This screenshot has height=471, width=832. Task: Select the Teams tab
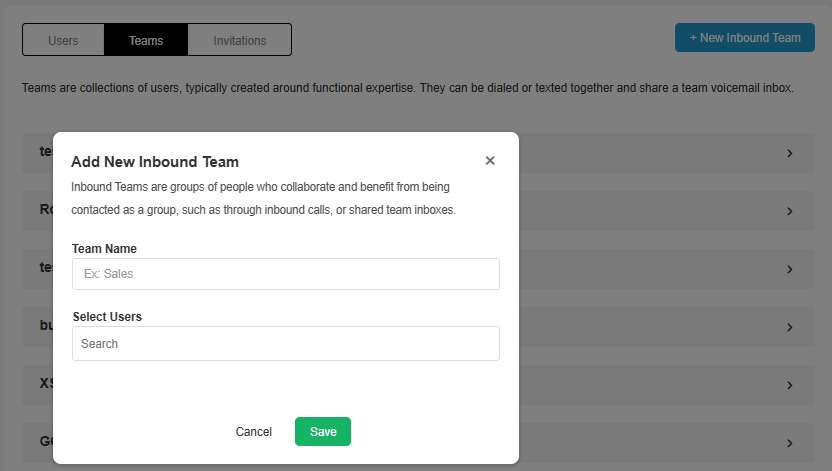click(x=146, y=41)
